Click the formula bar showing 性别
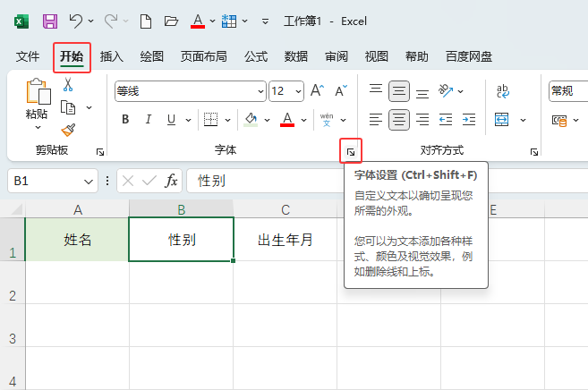Image resolution: width=588 pixels, height=390 pixels. 266,181
